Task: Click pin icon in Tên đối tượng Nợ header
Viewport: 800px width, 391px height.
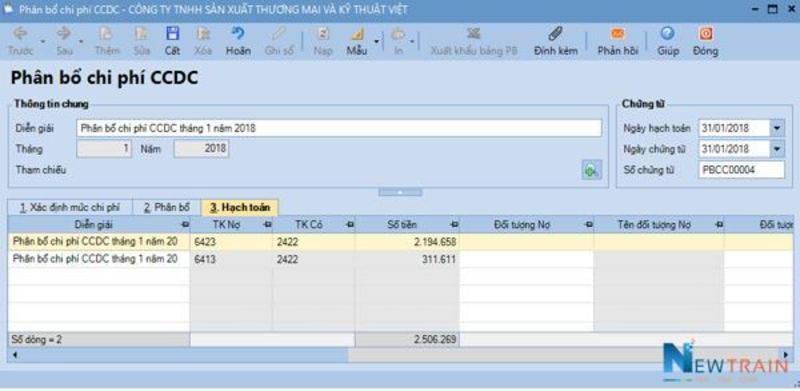Action: 719,225
